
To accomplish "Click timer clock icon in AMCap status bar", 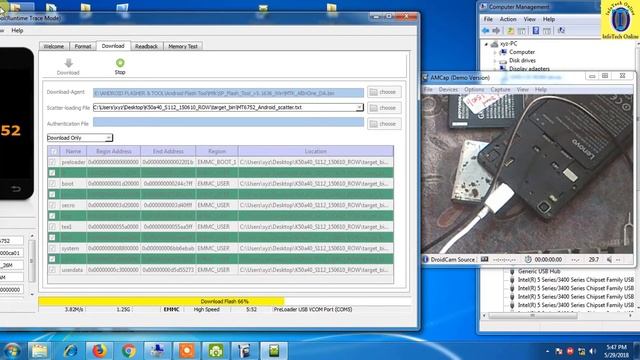I will tap(528, 260).
